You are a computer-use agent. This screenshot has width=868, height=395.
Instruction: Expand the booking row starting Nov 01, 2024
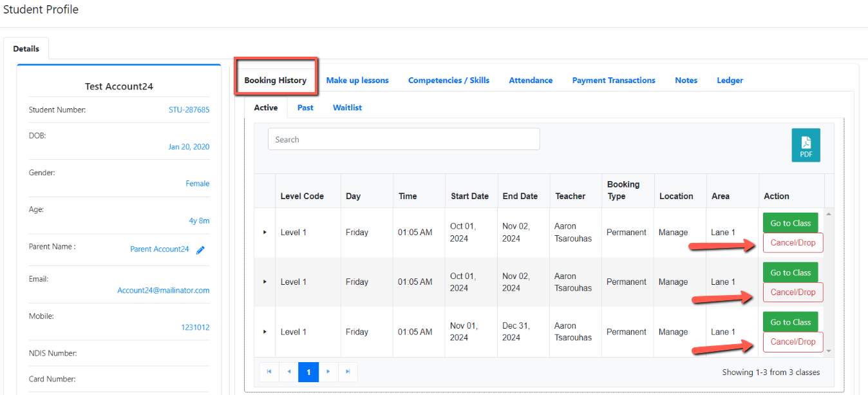tap(265, 332)
